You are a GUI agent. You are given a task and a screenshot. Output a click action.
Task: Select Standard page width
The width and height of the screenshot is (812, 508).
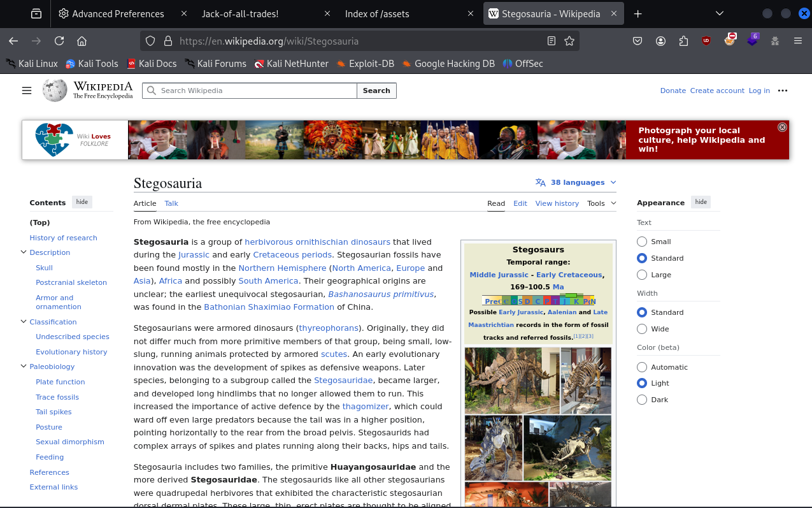[642, 312]
